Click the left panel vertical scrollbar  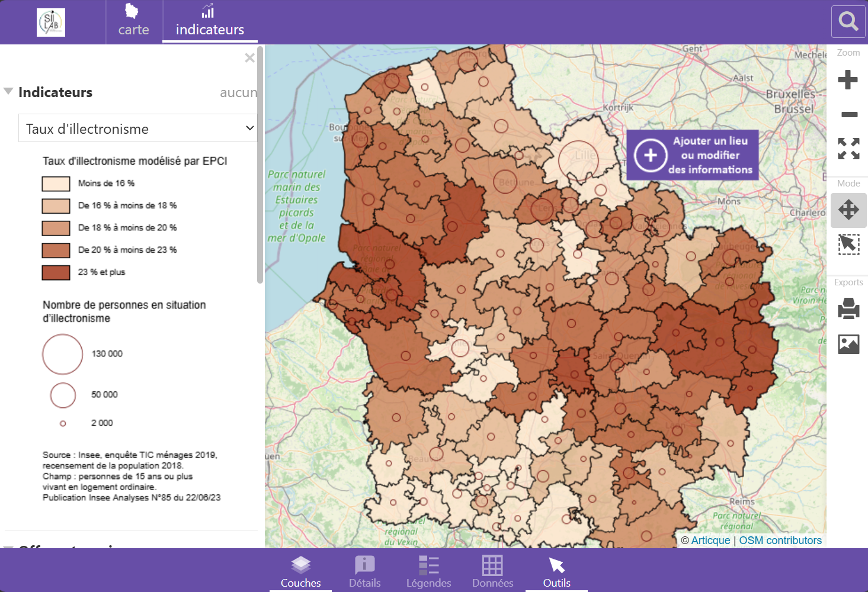pos(260,165)
